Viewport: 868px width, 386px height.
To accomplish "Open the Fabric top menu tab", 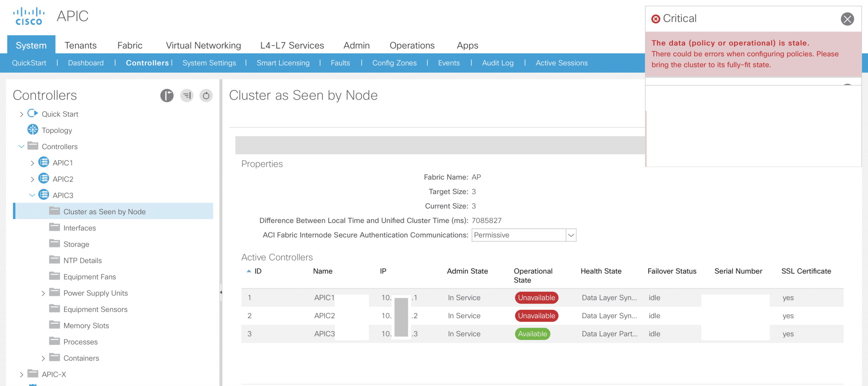I will (130, 45).
